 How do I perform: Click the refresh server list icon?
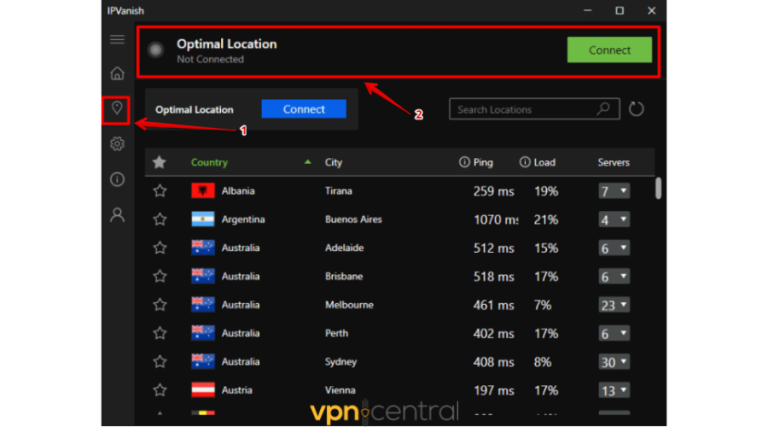tap(636, 109)
